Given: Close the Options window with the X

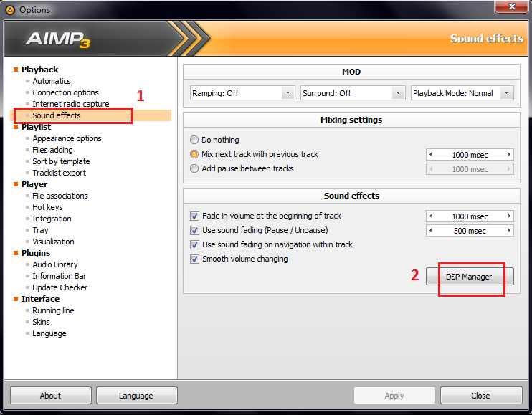Looking at the screenshot, I should point(513,6).
